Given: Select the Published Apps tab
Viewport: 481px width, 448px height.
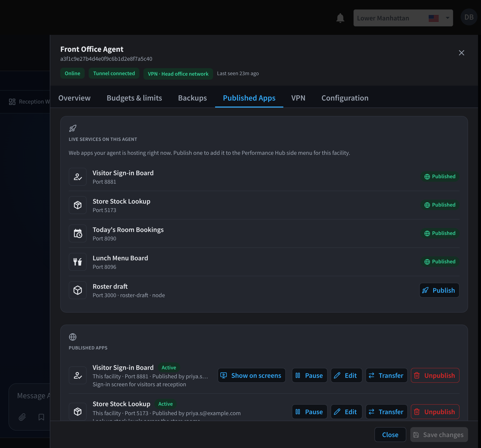Looking at the screenshot, I should tap(249, 98).
